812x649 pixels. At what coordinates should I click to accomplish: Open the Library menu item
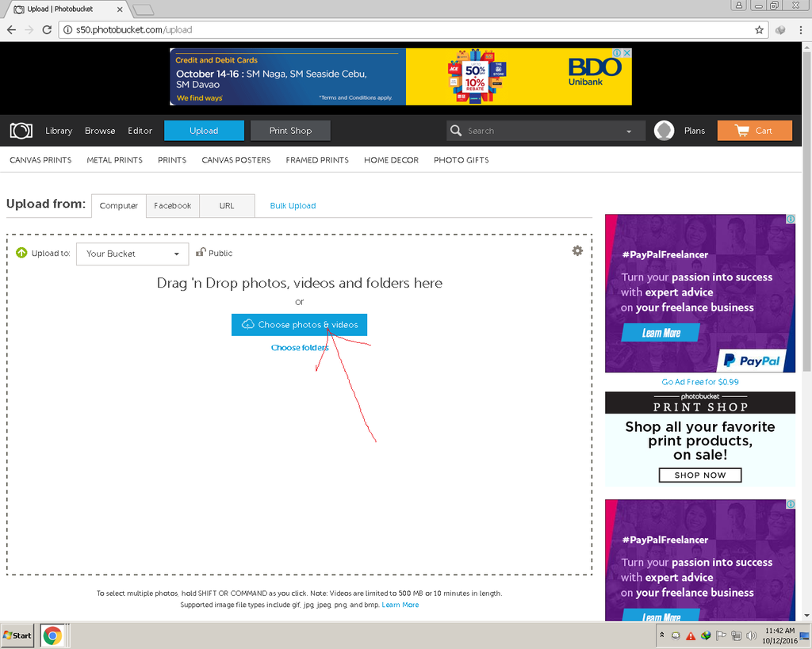point(59,131)
